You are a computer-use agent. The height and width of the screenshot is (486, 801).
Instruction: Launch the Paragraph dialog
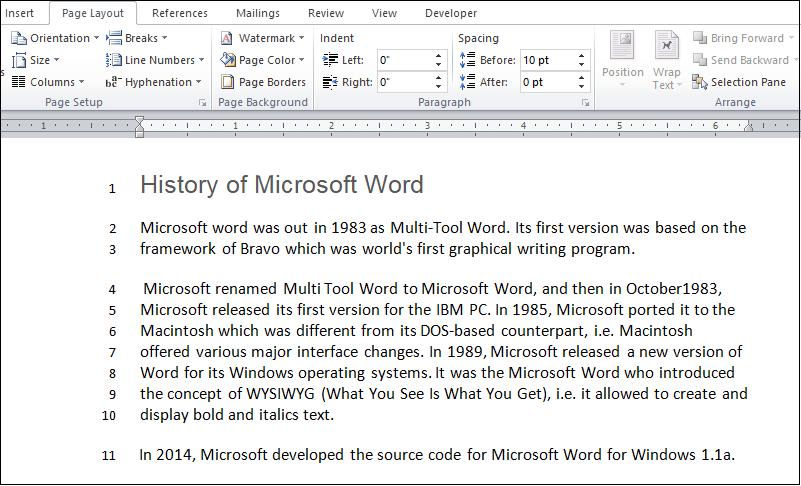pos(585,103)
